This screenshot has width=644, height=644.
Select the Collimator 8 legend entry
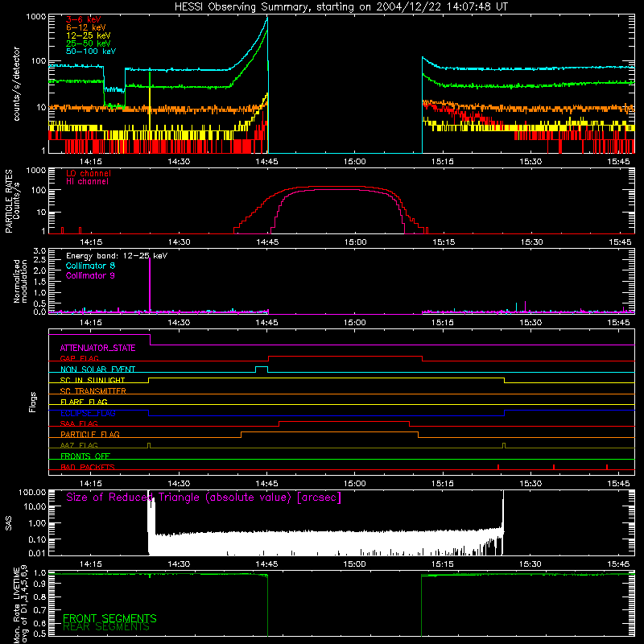[x=90, y=266]
